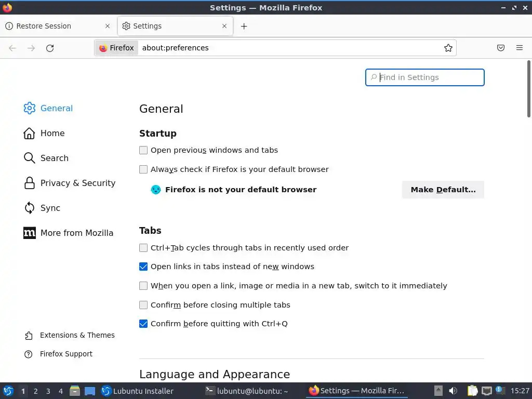Click the volume speaker tray icon
The image size is (532, 399).
[453, 391]
